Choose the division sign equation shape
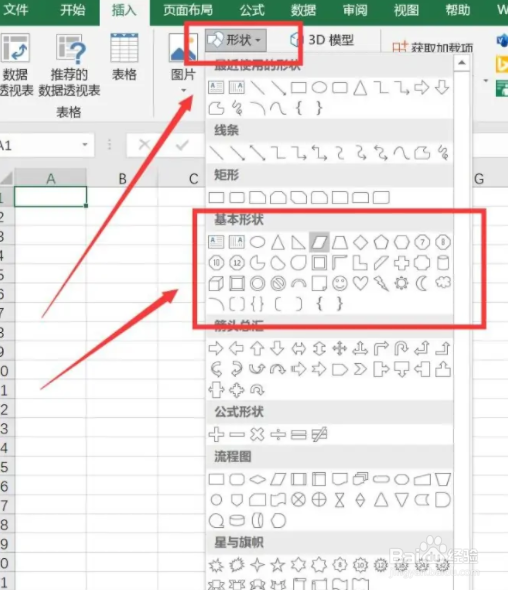Image resolution: width=508 pixels, height=590 pixels. pos(278,434)
